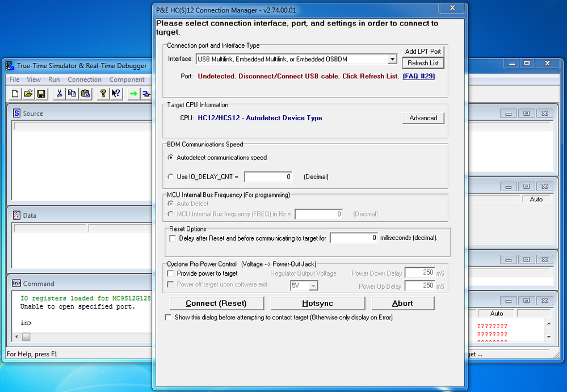Select Auto-Detect bus frequency radio
The height and width of the screenshot is (392, 567).
click(x=170, y=204)
